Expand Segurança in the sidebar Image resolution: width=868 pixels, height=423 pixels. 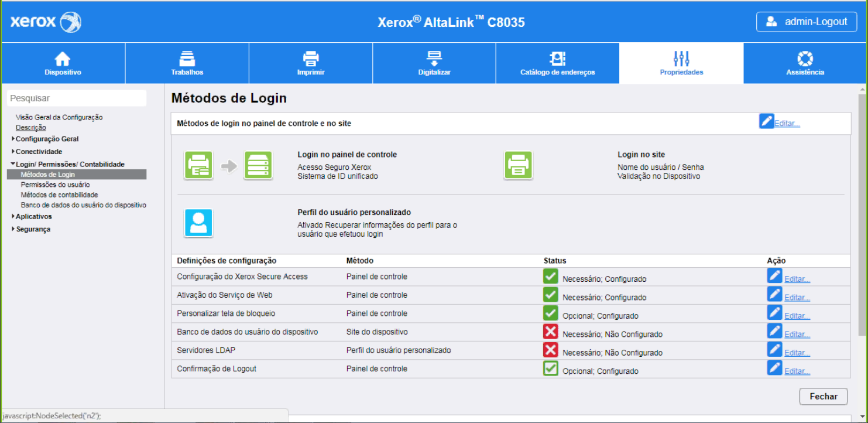pyautogui.click(x=13, y=229)
